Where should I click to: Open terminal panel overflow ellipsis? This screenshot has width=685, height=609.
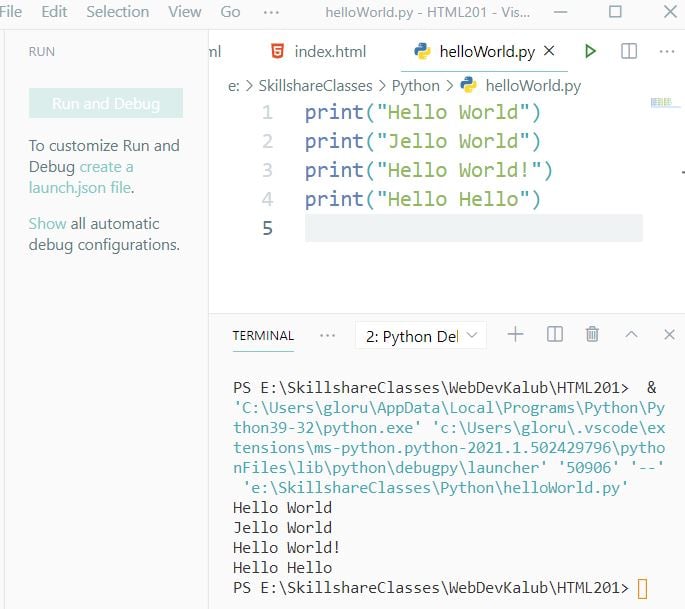pyautogui.click(x=327, y=336)
